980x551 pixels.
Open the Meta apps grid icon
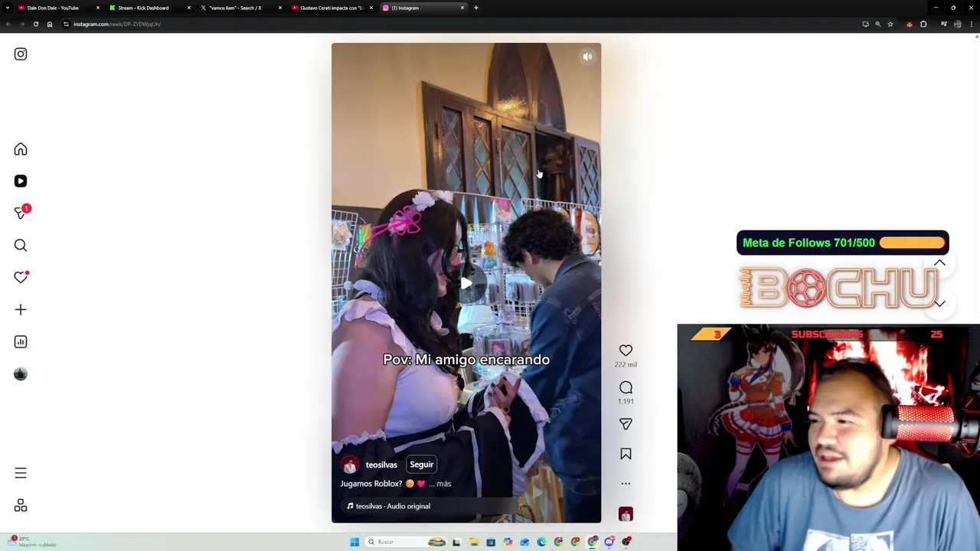coord(21,506)
